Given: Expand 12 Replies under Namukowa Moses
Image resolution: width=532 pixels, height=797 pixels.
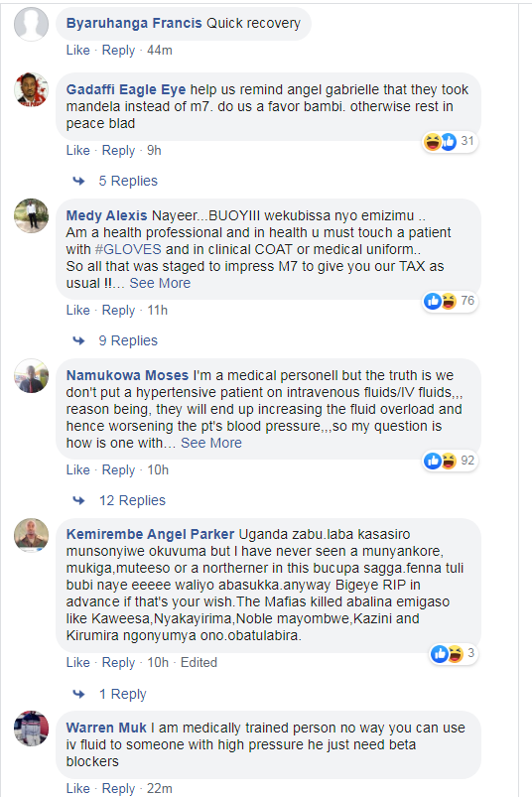Looking at the screenshot, I should click(132, 500).
